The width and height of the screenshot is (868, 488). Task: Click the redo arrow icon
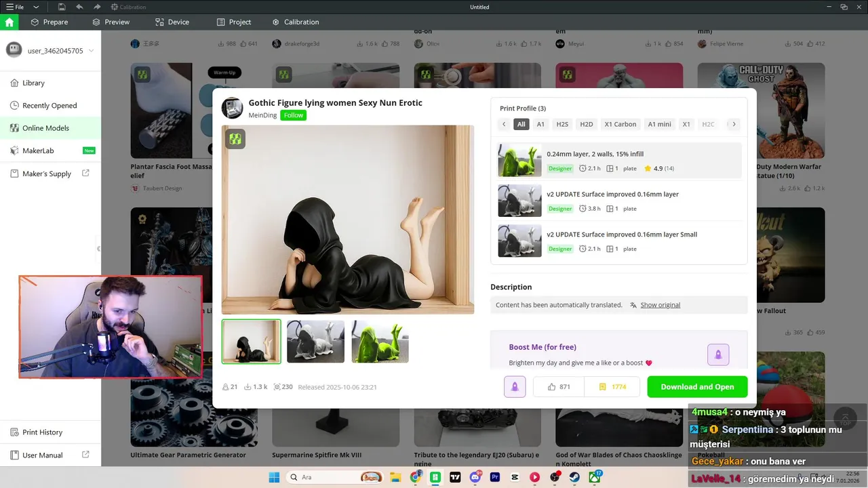tap(97, 7)
